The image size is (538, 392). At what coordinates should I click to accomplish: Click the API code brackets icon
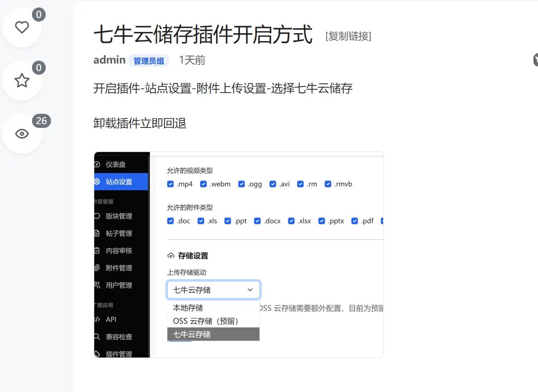point(97,319)
